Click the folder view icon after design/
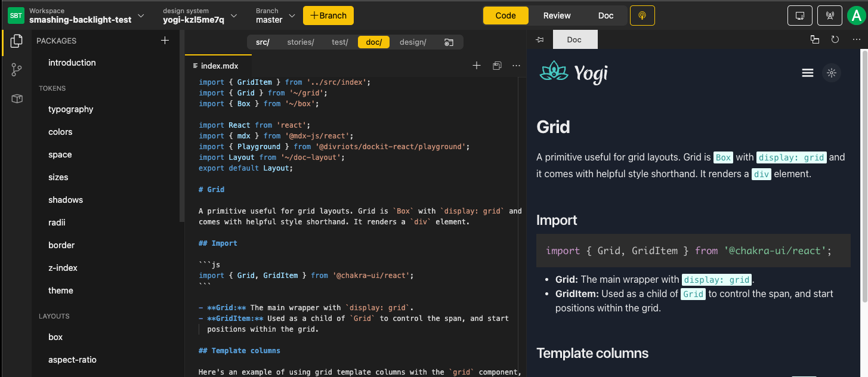This screenshot has height=377, width=868. [449, 42]
